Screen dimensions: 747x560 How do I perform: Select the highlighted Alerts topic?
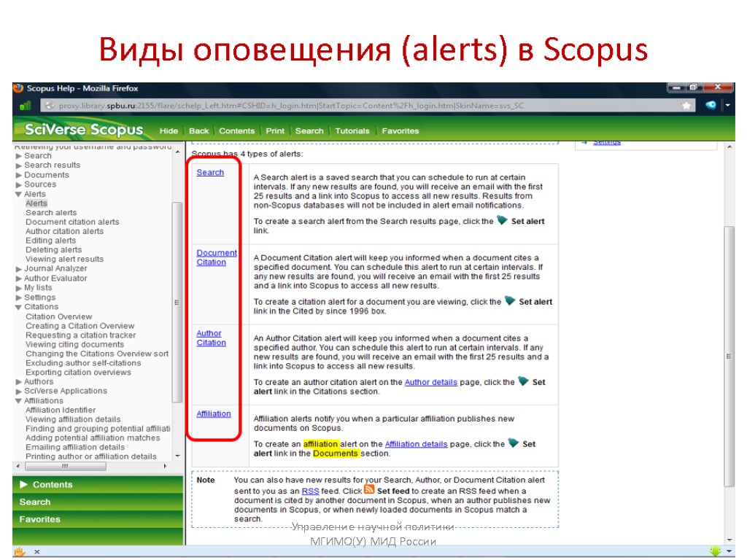tap(36, 203)
